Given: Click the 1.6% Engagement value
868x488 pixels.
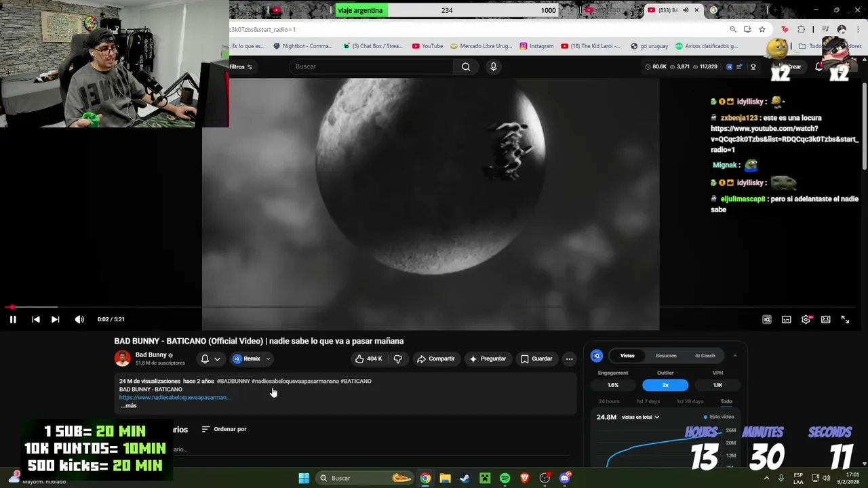Looking at the screenshot, I should click(x=613, y=385).
